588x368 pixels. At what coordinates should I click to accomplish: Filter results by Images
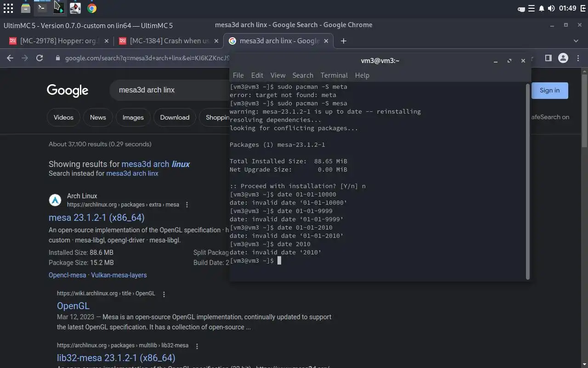click(133, 117)
